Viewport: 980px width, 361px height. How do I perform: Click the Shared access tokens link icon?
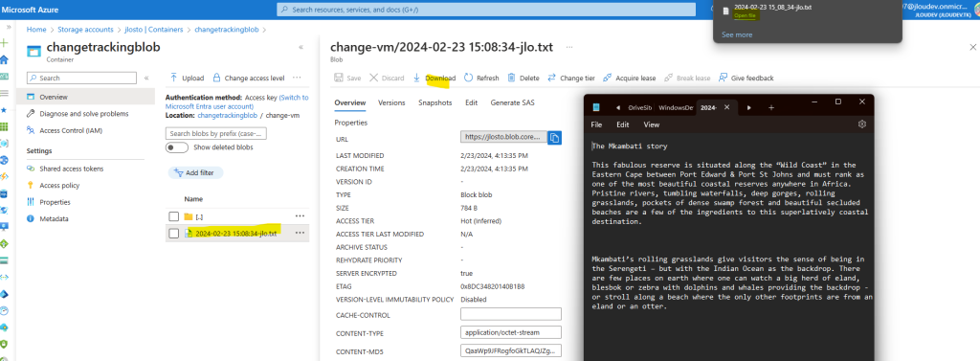(31, 169)
